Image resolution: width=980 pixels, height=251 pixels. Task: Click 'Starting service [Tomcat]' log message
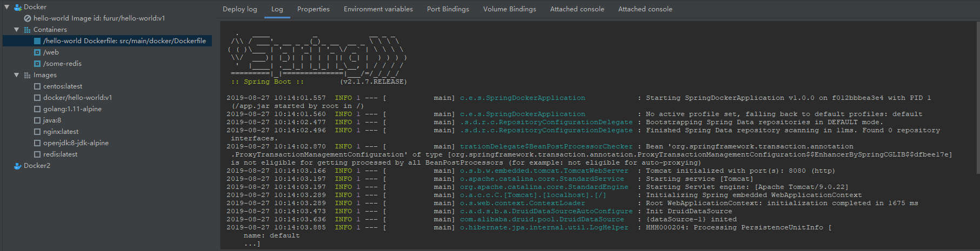tap(700, 179)
